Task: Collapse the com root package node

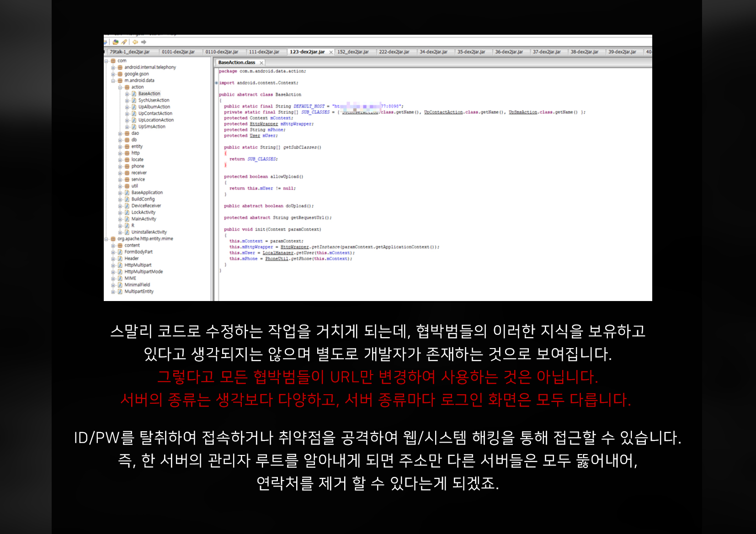Action: [x=106, y=61]
